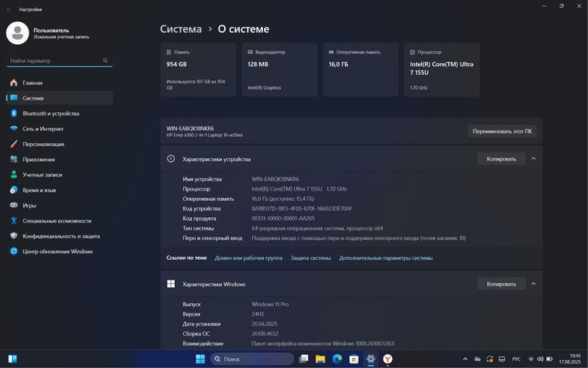Open Task View on the taskbar
This screenshot has height=368, width=588.
click(x=304, y=359)
